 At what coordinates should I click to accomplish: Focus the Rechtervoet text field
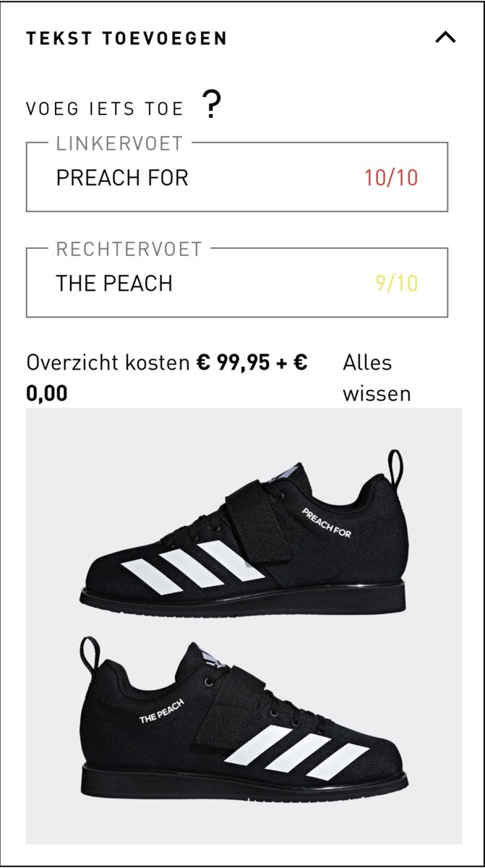point(237,283)
